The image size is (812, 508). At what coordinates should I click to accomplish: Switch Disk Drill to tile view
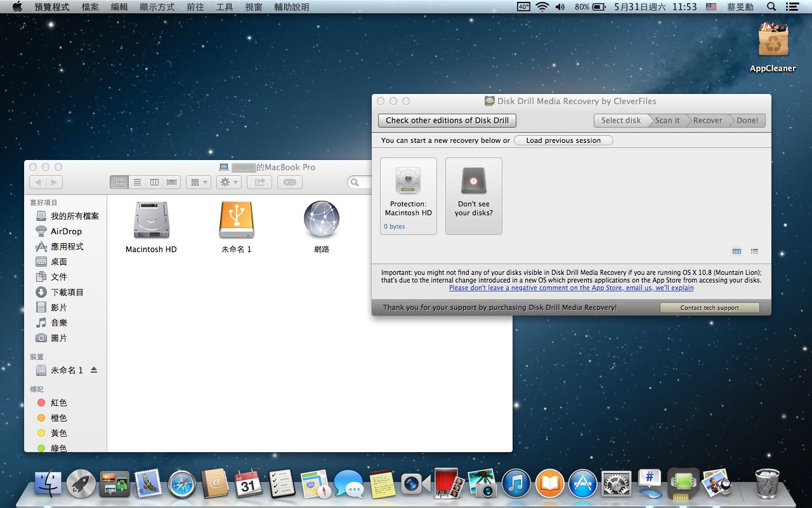737,251
